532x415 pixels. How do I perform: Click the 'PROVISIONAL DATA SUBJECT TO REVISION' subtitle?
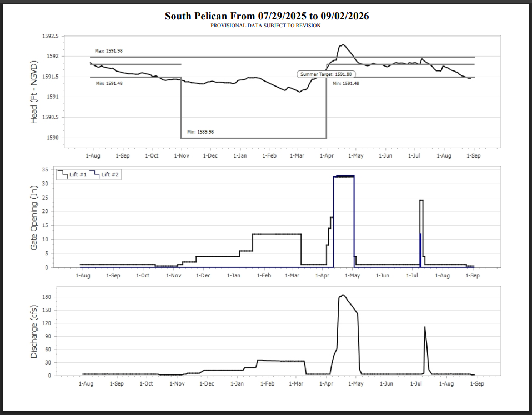click(265, 26)
